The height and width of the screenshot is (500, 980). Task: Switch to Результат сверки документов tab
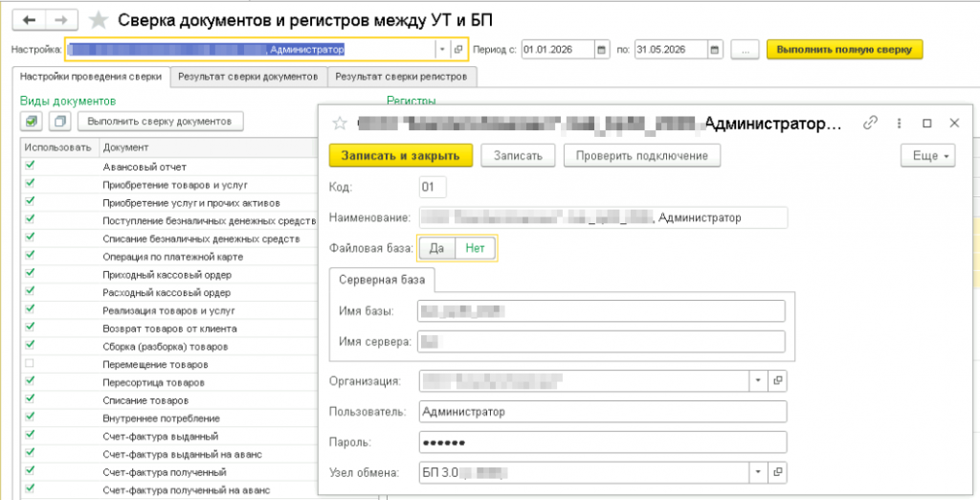tap(248, 77)
